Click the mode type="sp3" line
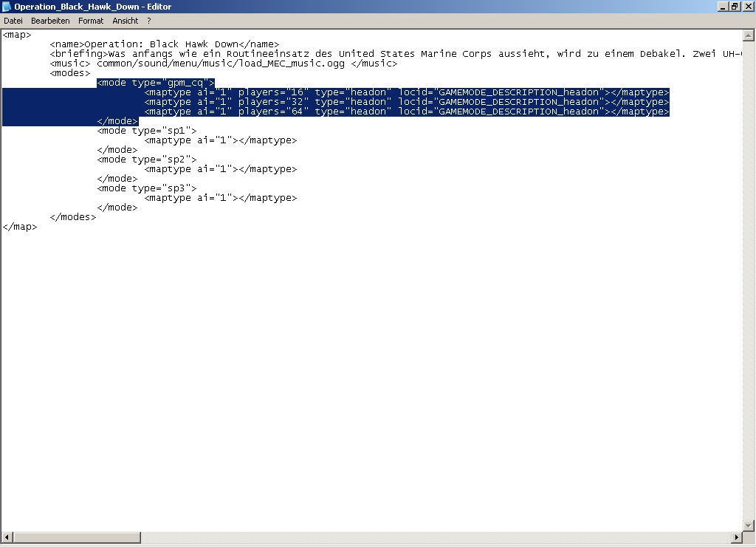 pyautogui.click(x=147, y=188)
